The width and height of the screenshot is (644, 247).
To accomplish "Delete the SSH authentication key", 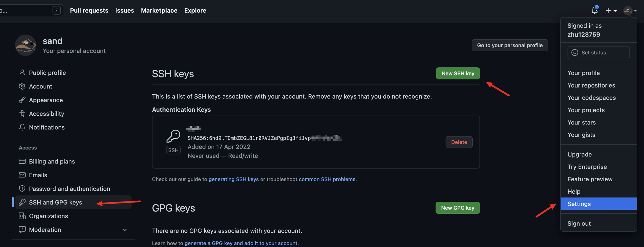I will [459, 142].
